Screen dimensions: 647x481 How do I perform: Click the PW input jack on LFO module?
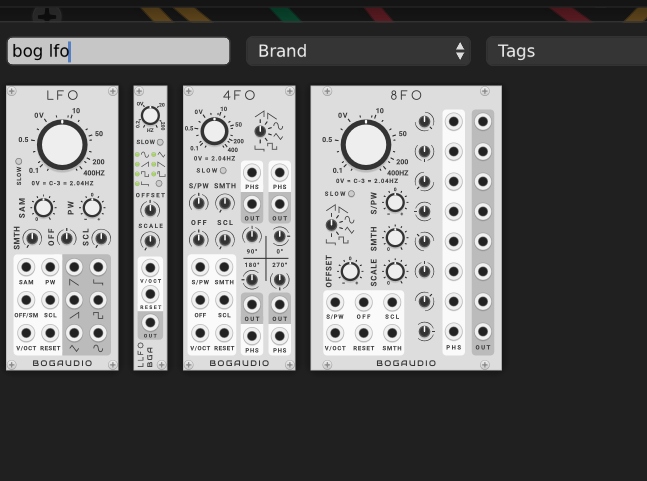tap(50, 267)
